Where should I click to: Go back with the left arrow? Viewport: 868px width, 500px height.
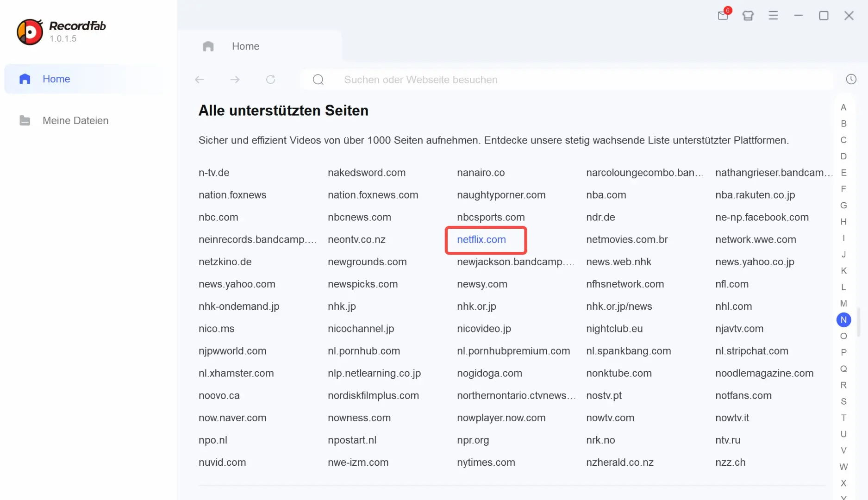[x=200, y=80]
